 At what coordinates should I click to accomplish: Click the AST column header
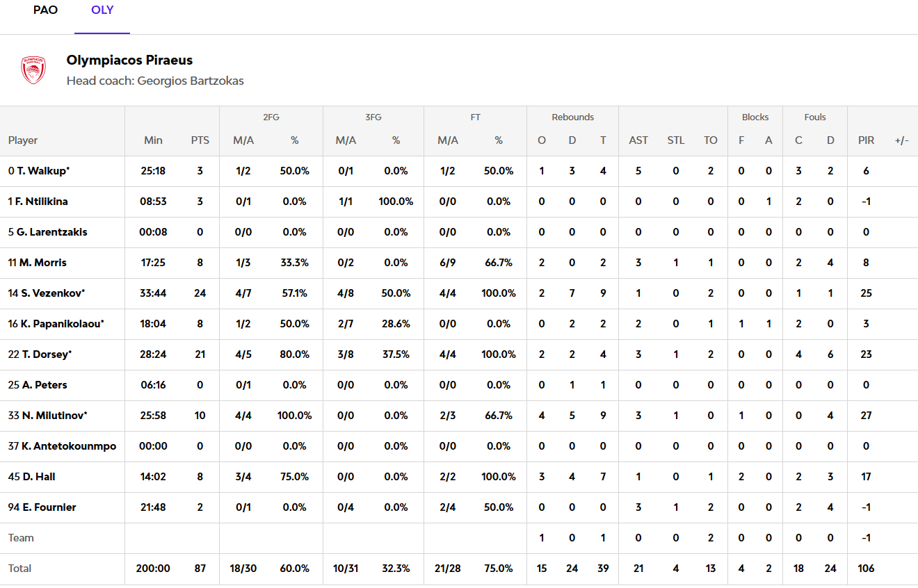click(638, 140)
